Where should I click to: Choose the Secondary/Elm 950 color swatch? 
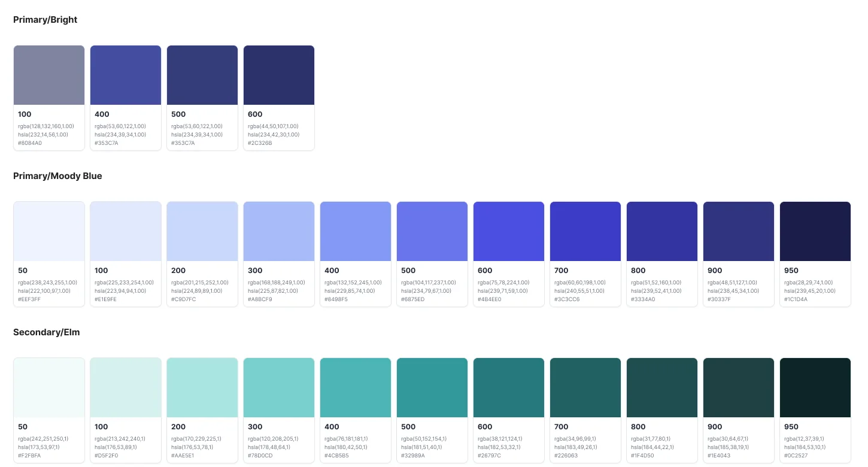[815, 387]
